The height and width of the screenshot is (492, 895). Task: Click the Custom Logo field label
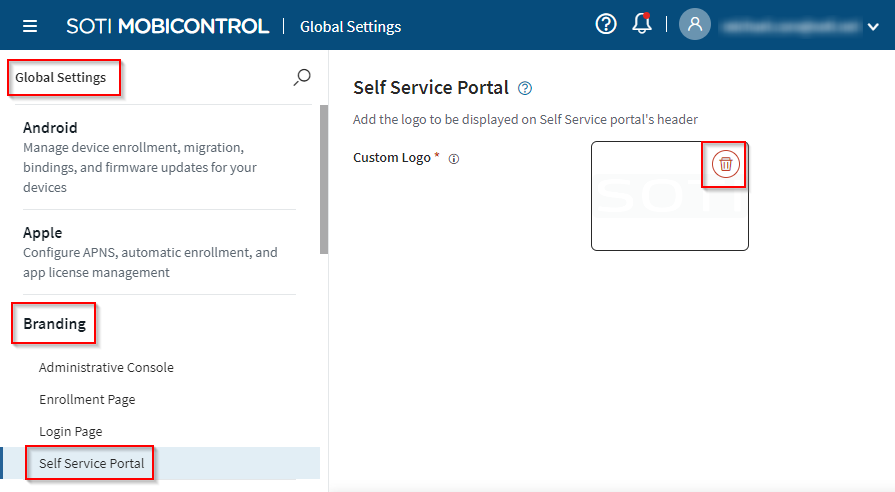tap(392, 158)
